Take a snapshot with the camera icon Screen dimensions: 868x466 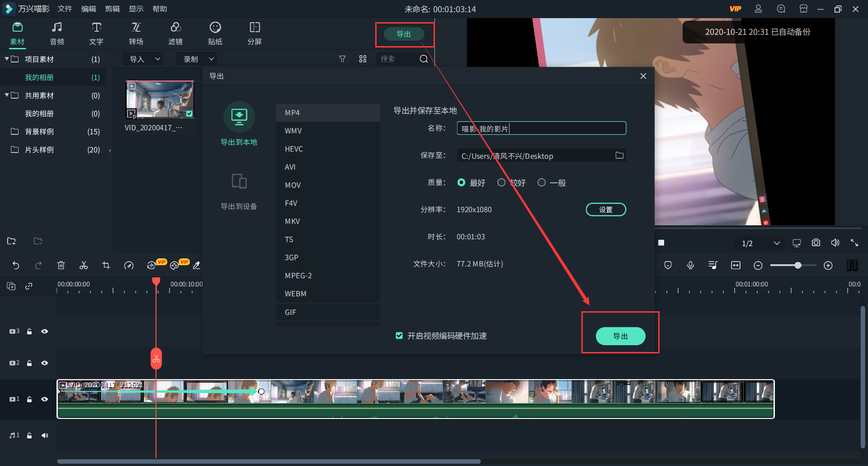pyautogui.click(x=816, y=243)
